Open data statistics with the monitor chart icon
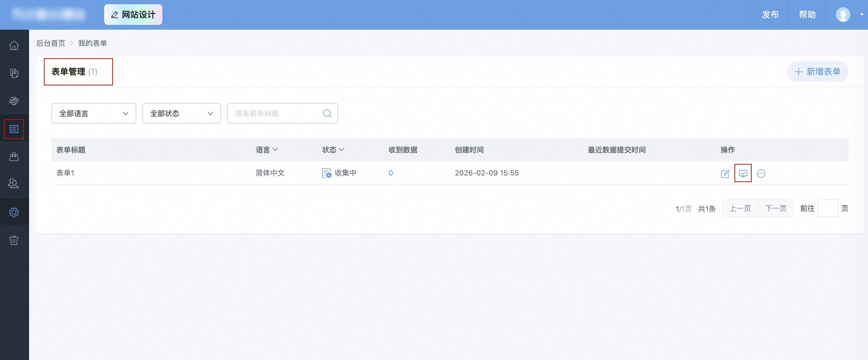The image size is (868, 360). (743, 174)
